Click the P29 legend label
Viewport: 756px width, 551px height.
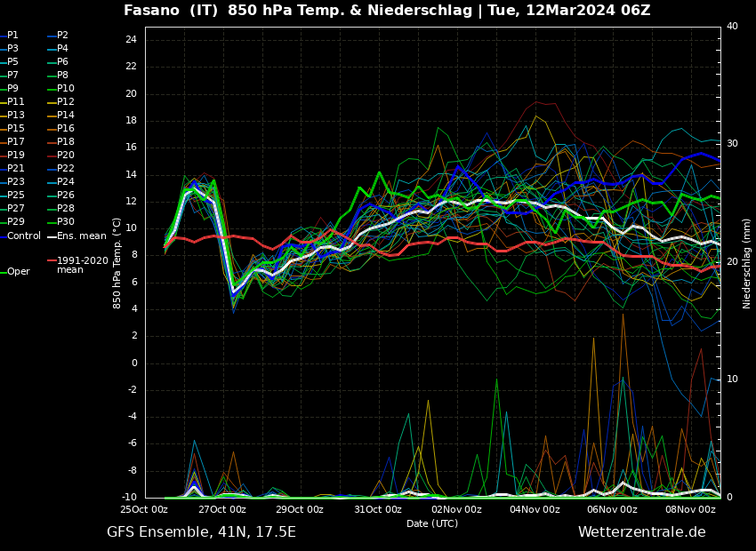16,222
